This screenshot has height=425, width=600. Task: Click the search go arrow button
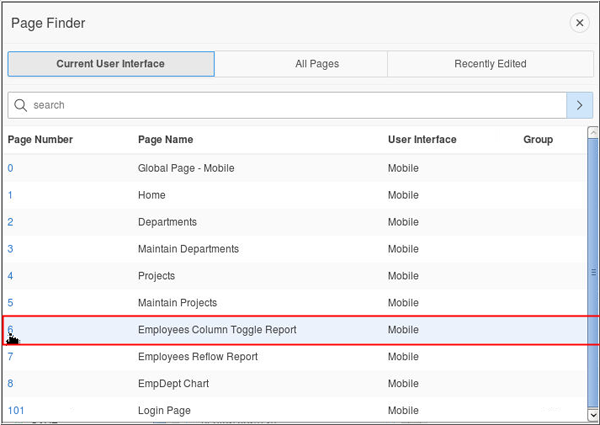579,105
